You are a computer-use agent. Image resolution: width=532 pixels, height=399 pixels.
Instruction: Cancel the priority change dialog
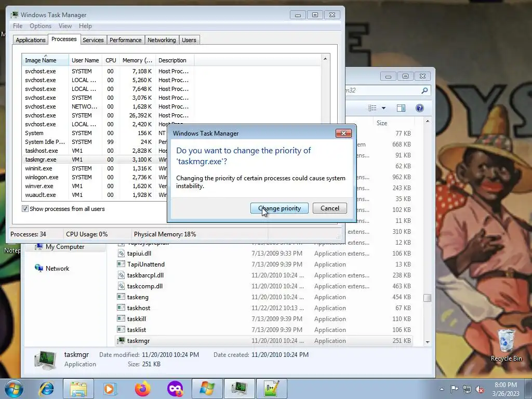pyautogui.click(x=329, y=208)
